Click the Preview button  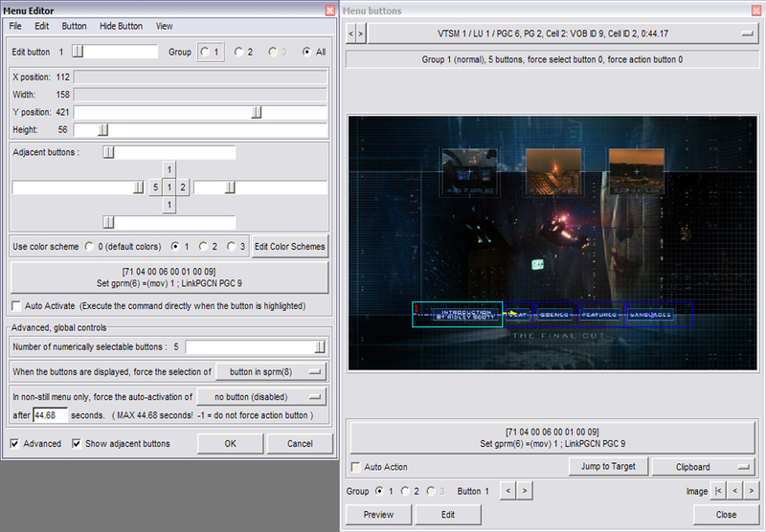[378, 515]
